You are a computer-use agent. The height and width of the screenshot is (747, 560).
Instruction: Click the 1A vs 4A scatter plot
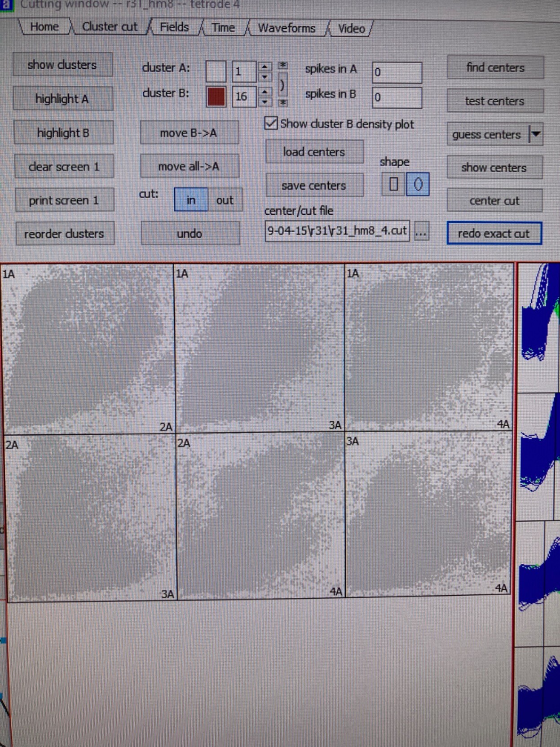pos(429,347)
